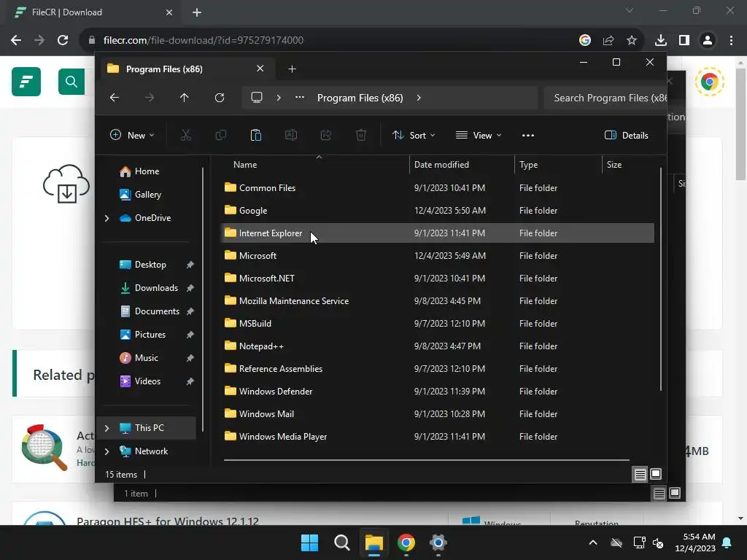
Task: Open the address bar ellipsis for hidden path
Action: point(300,97)
